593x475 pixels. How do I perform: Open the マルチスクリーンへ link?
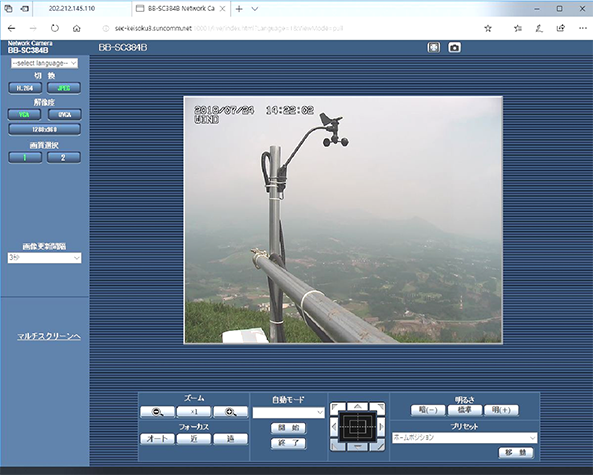click(x=49, y=336)
